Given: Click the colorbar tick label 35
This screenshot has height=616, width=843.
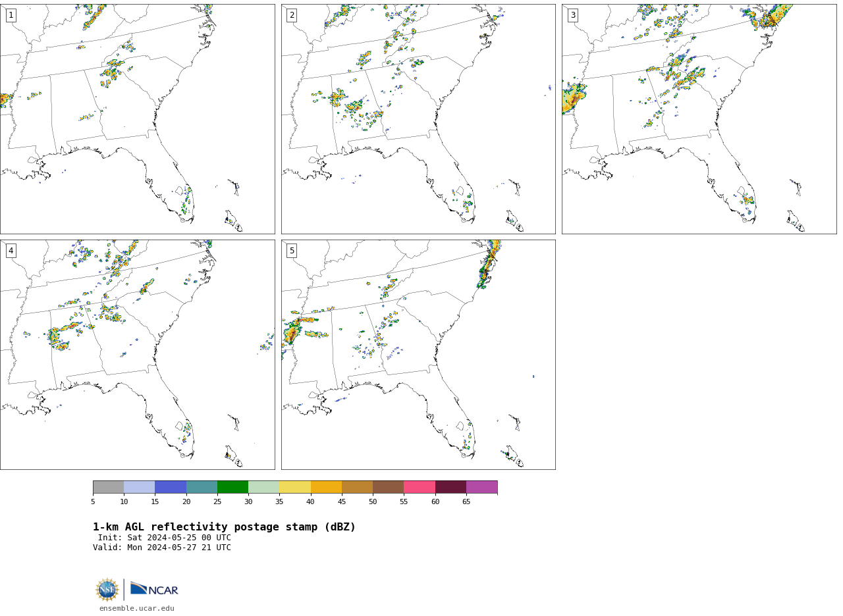Looking at the screenshot, I should point(279,502).
